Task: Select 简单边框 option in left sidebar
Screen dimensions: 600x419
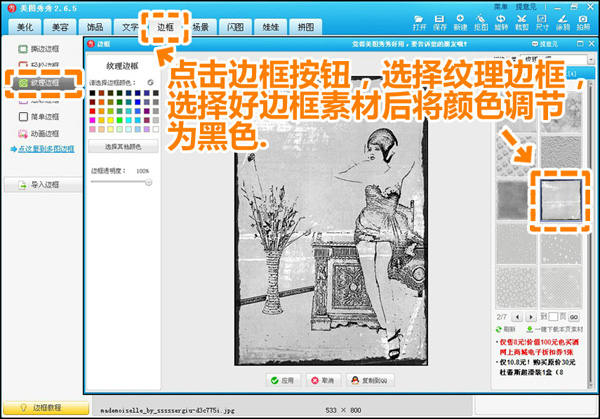Action: (39, 116)
